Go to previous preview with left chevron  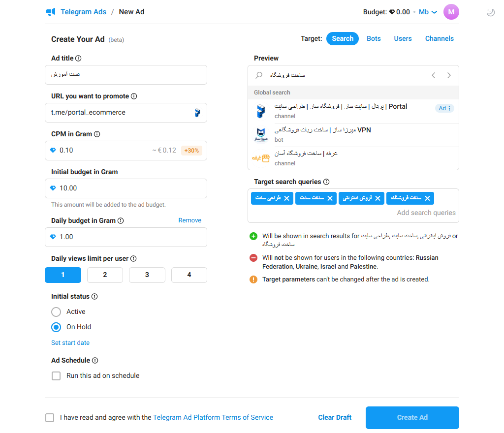click(433, 75)
